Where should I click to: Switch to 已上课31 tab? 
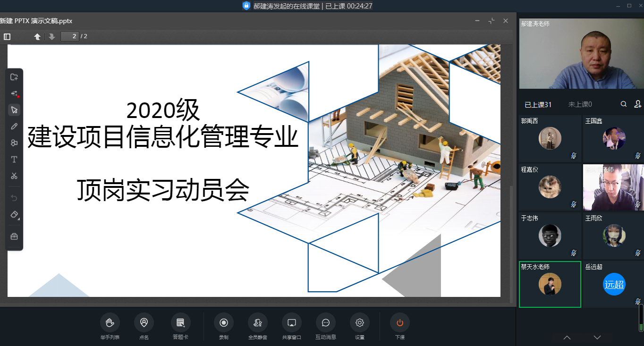538,104
